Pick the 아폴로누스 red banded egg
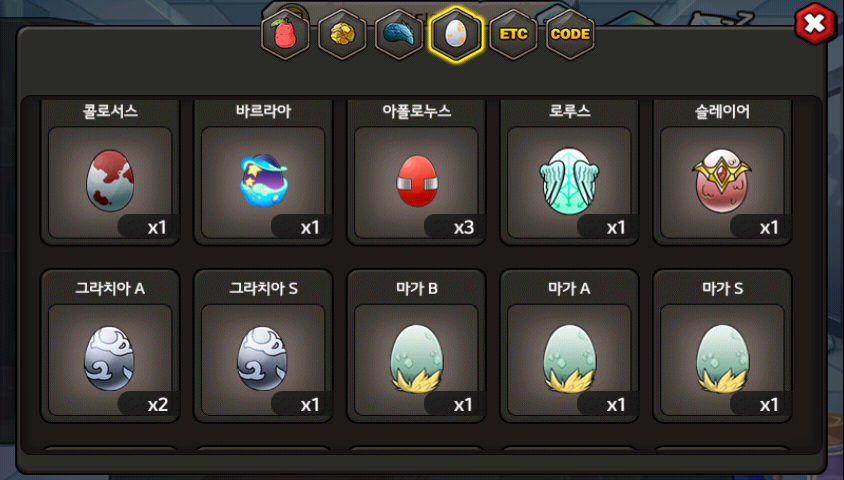This screenshot has width=844, height=480. point(416,182)
